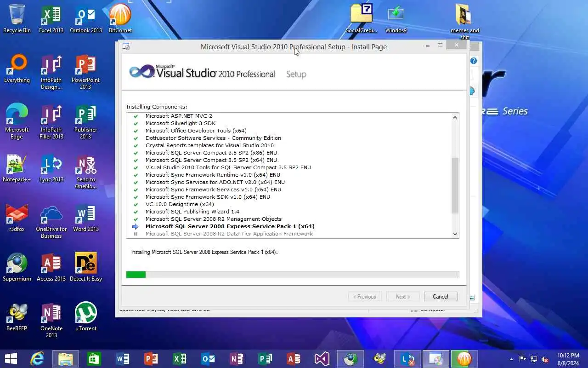Viewport: 588px width, 368px height.
Task: Open InfoPath Filler 2013 shortcut
Action: [51, 121]
